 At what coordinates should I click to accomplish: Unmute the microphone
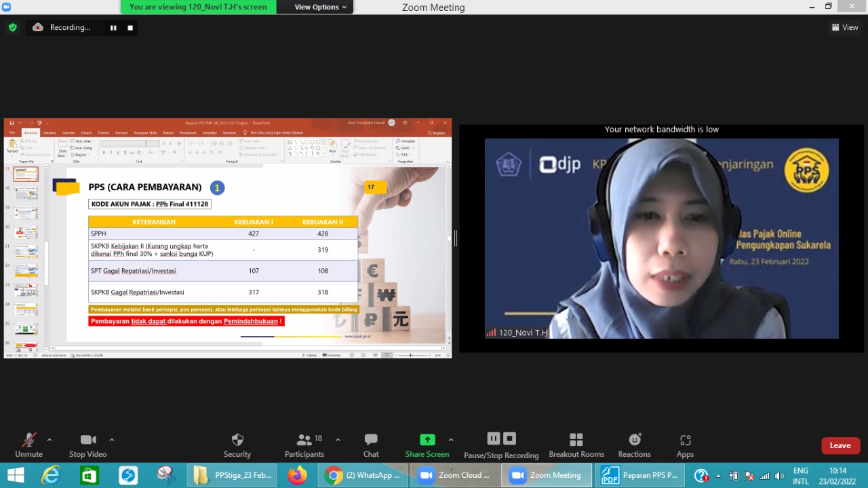[x=28, y=445]
